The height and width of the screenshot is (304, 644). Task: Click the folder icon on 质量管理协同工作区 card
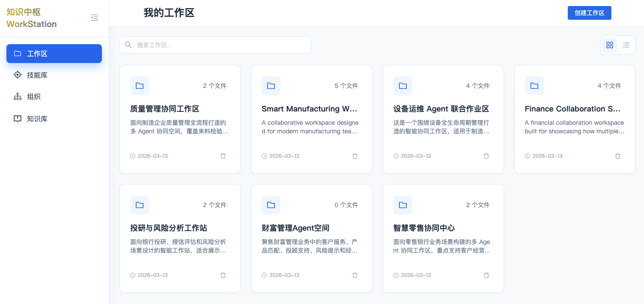pyautogui.click(x=139, y=86)
